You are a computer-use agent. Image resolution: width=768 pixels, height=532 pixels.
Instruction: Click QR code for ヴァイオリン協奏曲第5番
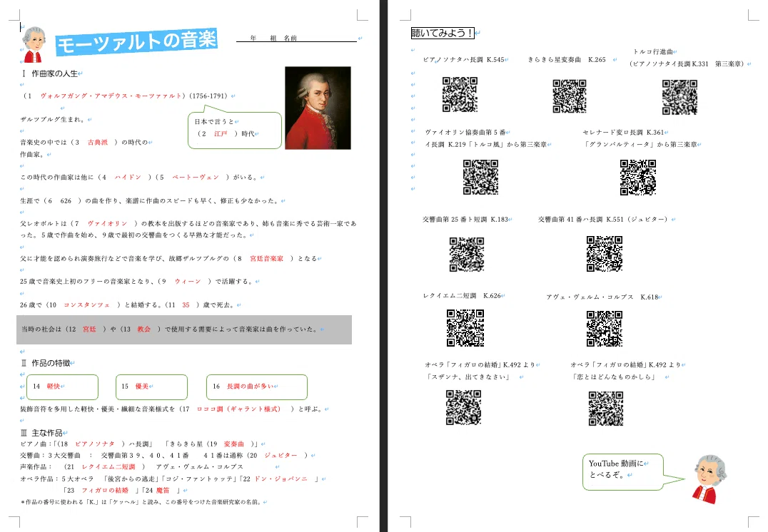pos(480,177)
